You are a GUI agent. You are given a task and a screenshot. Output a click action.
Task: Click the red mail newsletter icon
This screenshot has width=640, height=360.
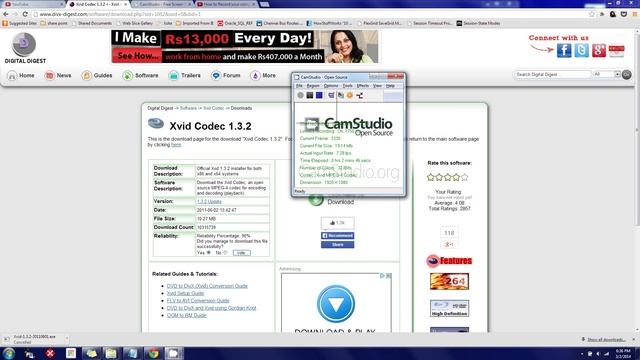[x=616, y=51]
